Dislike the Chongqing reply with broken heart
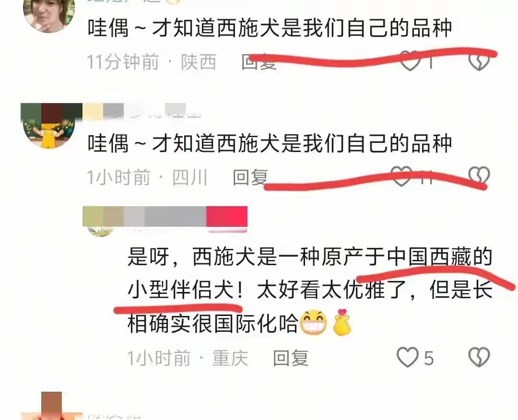Viewport: 518px width, 420px height. [x=479, y=357]
